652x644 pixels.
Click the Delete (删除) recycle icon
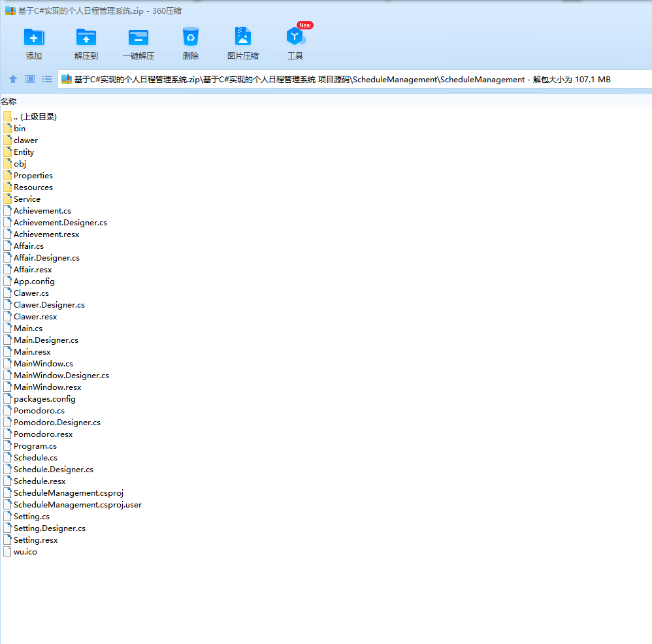(191, 37)
